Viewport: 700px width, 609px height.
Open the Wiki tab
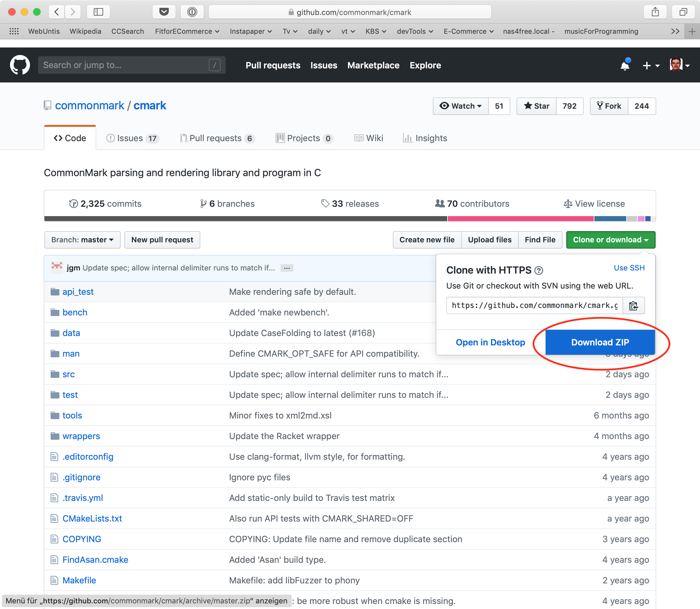tap(368, 138)
